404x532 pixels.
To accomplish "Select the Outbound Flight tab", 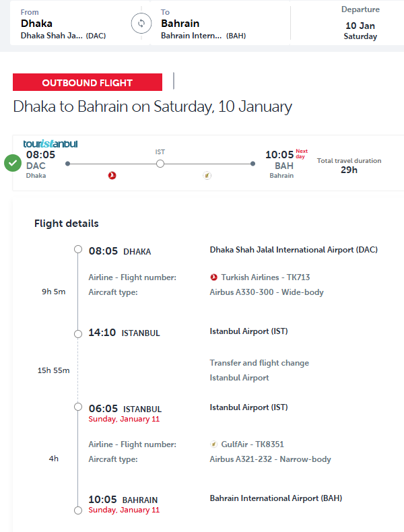I will 88,83.
